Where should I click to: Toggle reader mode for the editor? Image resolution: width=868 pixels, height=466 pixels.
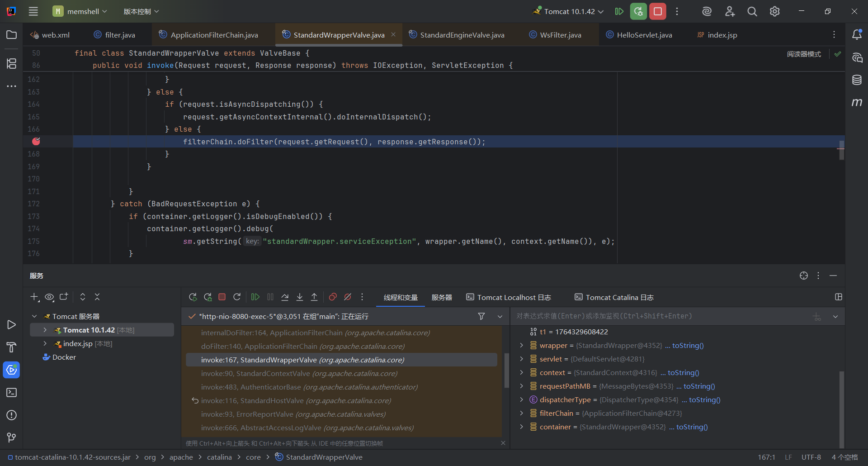pyautogui.click(x=804, y=54)
